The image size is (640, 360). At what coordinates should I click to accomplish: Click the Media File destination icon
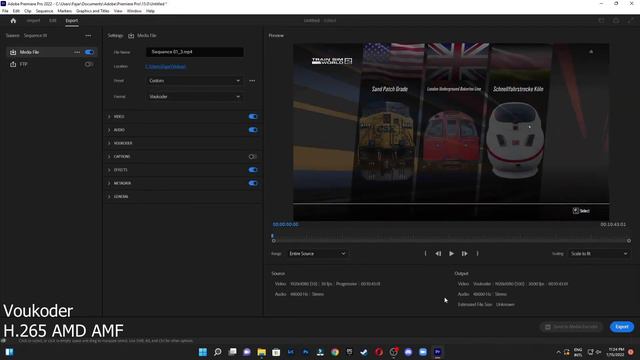(x=13, y=52)
